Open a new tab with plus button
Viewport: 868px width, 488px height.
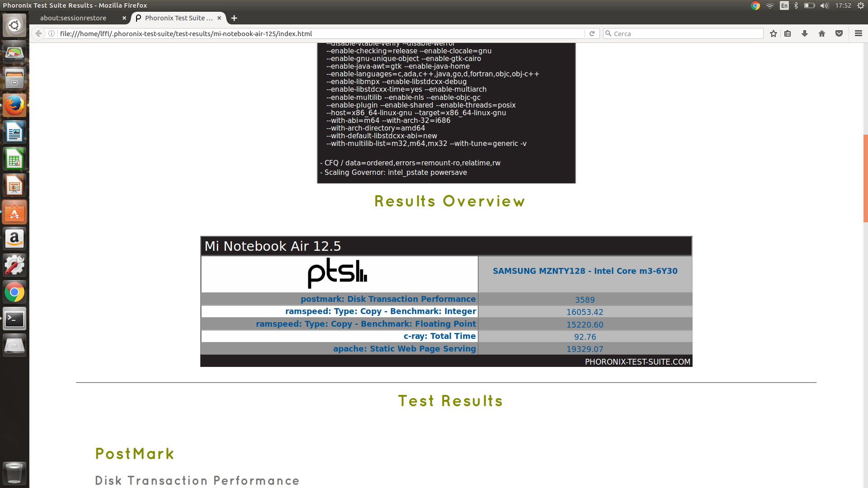[234, 18]
